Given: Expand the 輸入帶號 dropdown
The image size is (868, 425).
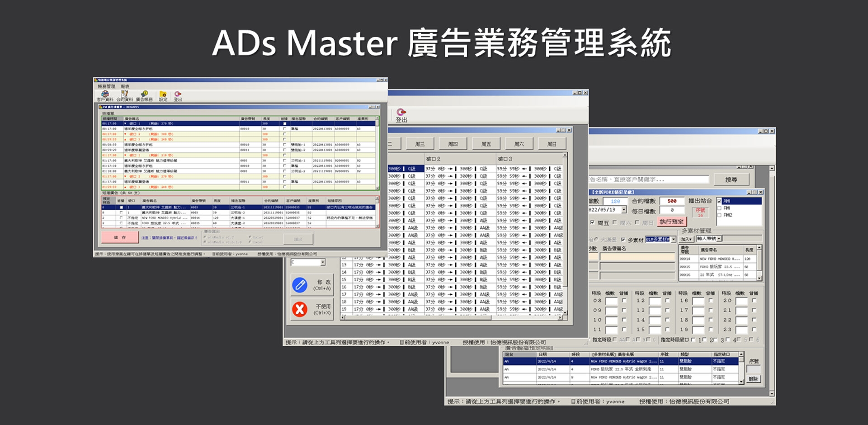Looking at the screenshot, I should [x=719, y=239].
